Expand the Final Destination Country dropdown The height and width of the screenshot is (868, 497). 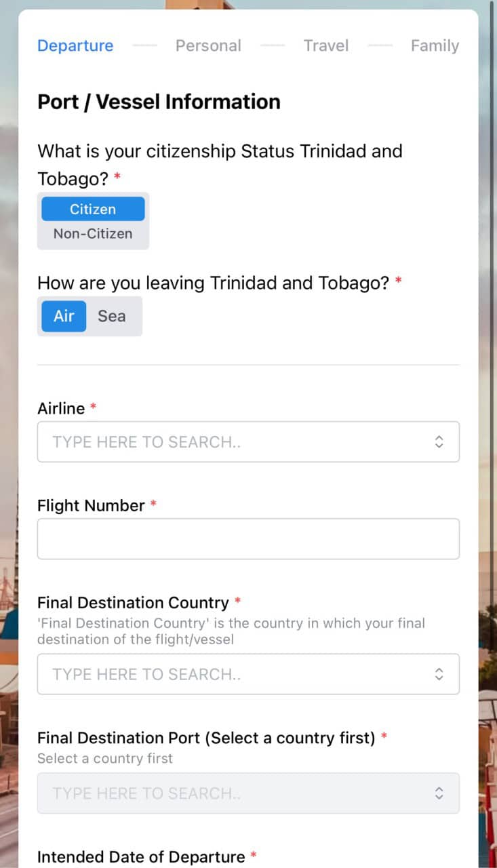click(237, 674)
